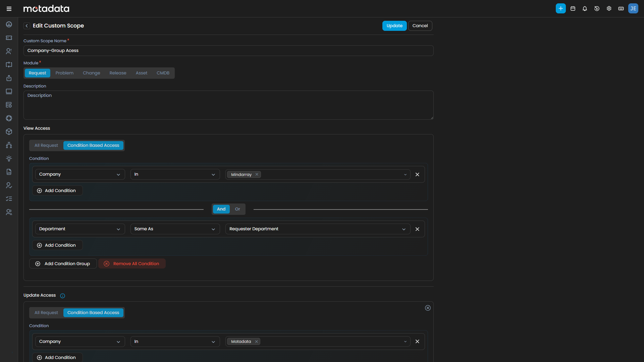Expand the Same As operator dropdown
The height and width of the screenshot is (362, 644).
pyautogui.click(x=175, y=229)
